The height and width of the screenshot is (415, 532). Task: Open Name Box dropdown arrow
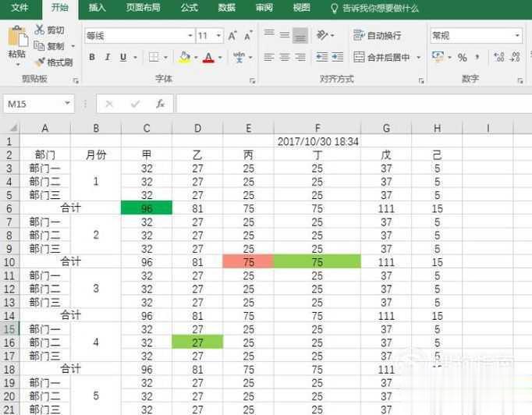(67, 103)
